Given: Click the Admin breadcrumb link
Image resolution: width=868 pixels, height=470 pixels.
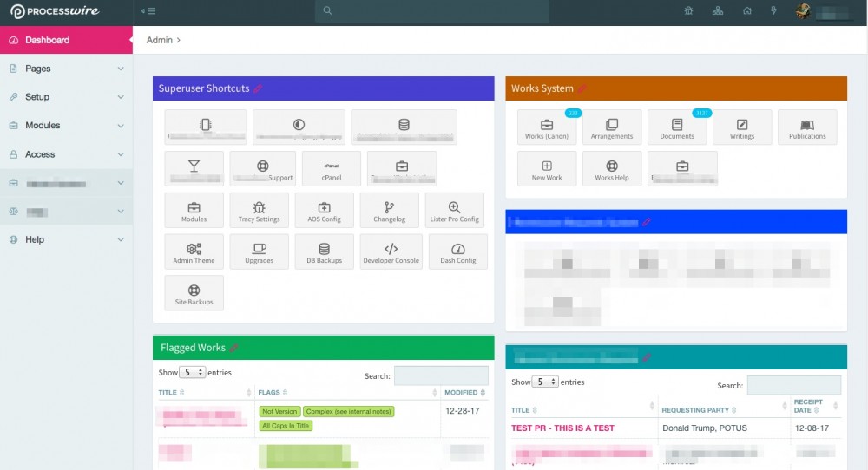Looking at the screenshot, I should [159, 40].
